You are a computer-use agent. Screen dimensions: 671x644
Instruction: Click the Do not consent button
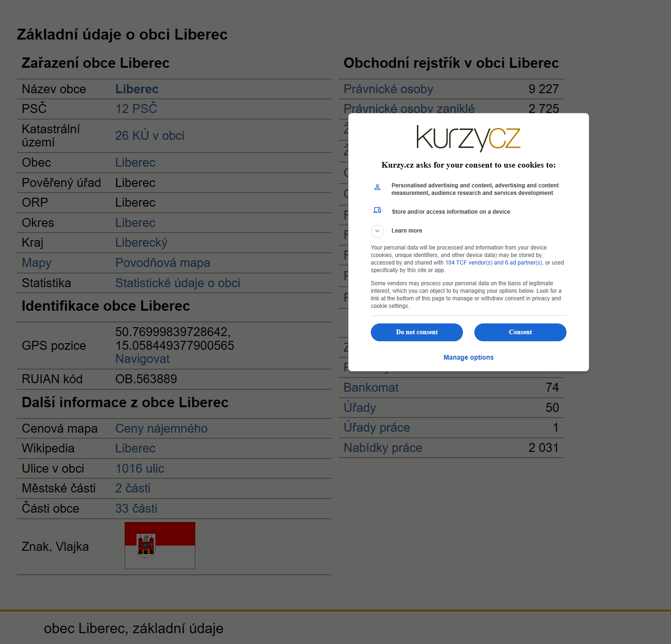tap(417, 332)
